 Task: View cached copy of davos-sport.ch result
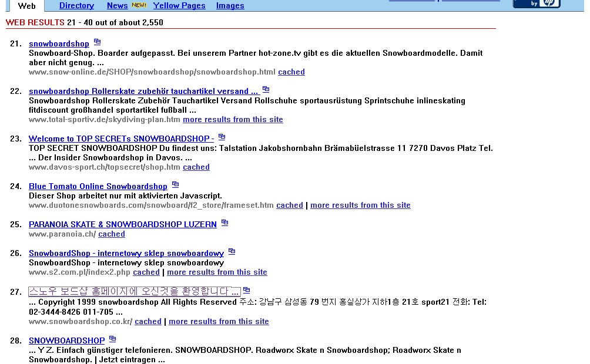pos(196,167)
